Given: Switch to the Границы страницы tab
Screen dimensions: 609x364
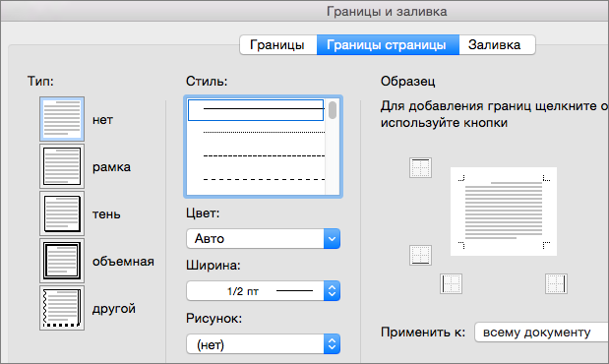Looking at the screenshot, I should point(388,44).
